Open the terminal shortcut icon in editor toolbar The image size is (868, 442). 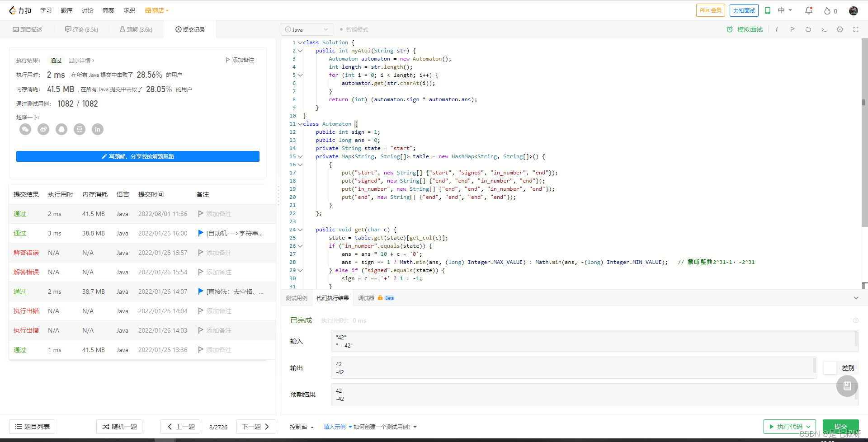[x=824, y=30]
